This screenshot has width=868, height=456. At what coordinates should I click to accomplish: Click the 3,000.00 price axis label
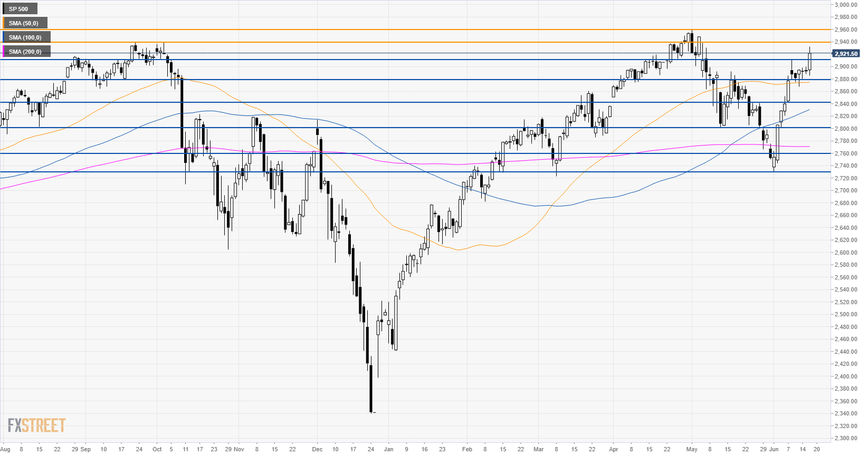846,5
